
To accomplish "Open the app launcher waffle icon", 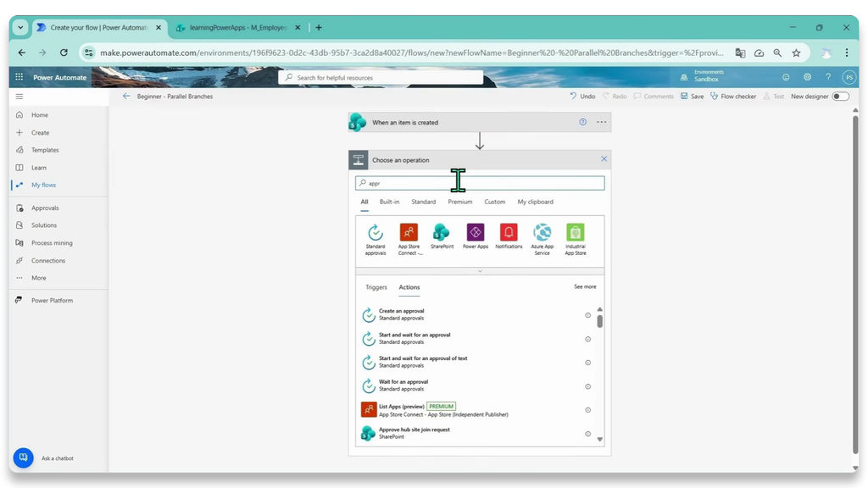I will pyautogui.click(x=19, y=77).
